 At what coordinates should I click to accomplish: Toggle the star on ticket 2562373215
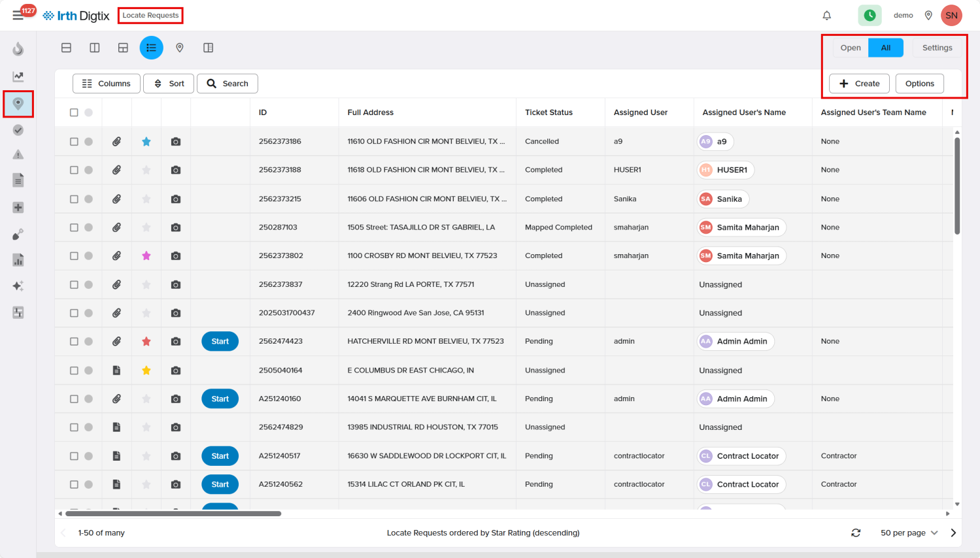click(146, 199)
